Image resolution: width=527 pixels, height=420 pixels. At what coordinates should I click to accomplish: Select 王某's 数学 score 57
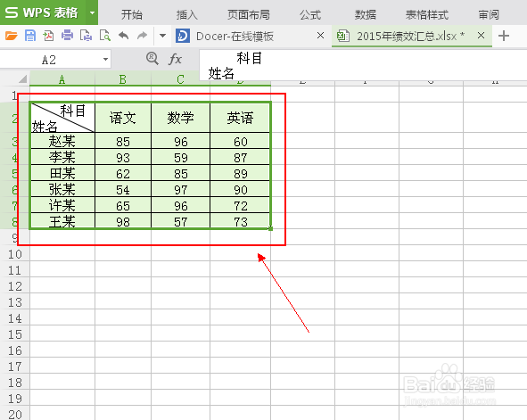[181, 221]
